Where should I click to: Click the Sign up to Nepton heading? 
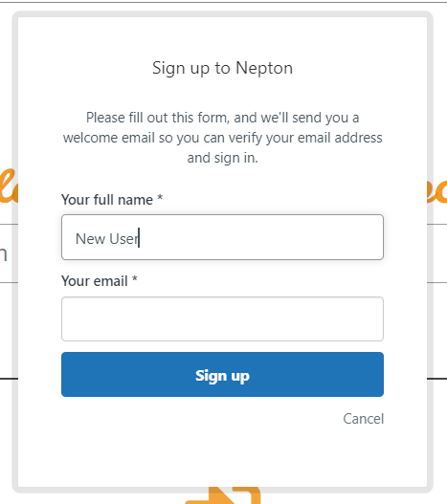pos(222,68)
